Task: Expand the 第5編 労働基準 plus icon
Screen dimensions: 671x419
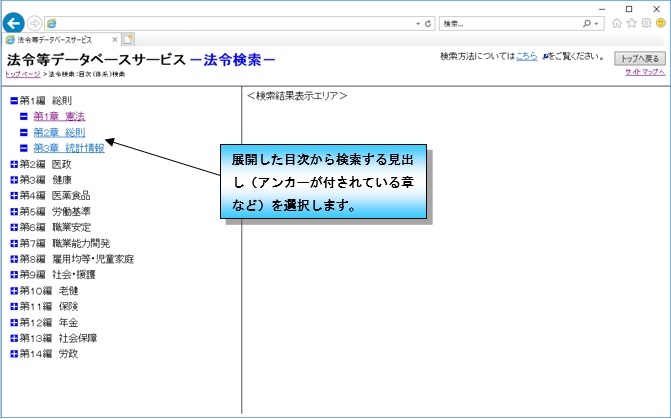Action: click(x=13, y=211)
